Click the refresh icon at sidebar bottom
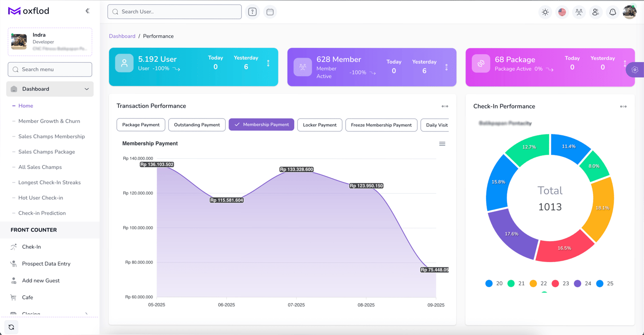 point(12,327)
